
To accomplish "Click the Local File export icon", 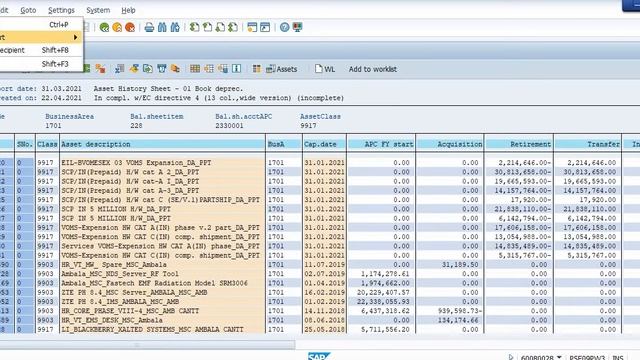I will tap(148, 69).
